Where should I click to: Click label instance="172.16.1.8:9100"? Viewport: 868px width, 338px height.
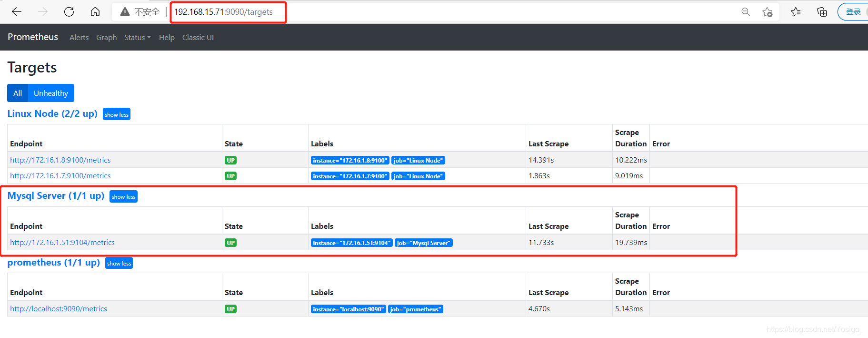(x=350, y=161)
